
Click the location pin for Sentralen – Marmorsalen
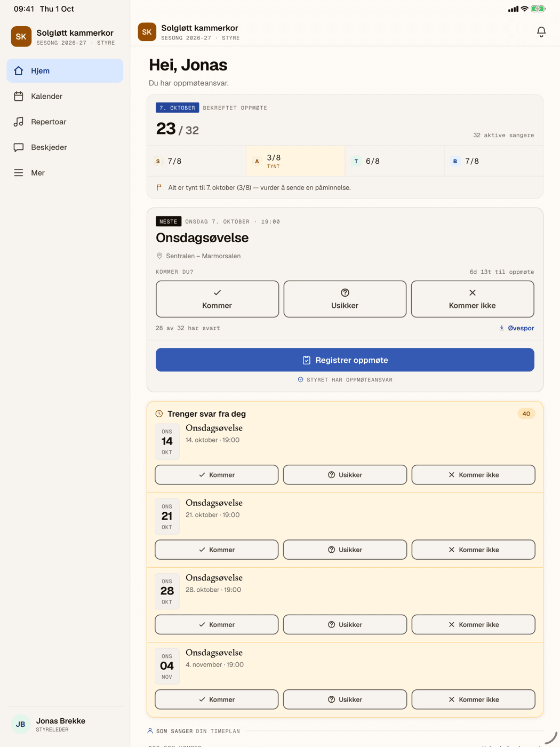click(x=159, y=256)
